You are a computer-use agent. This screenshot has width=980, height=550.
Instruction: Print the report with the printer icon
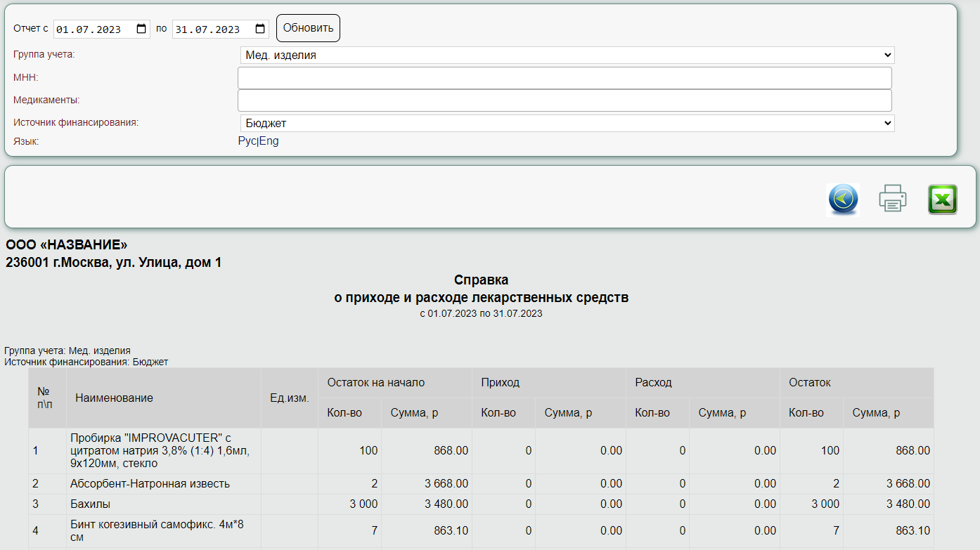892,198
